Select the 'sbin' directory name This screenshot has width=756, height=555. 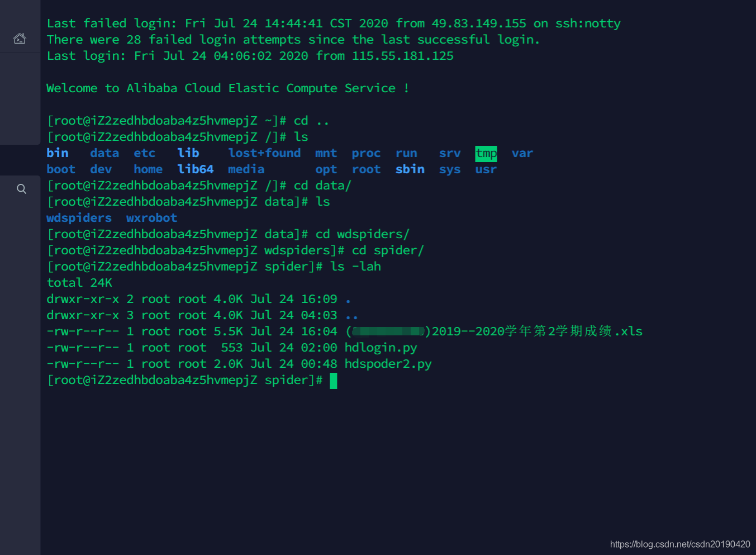[410, 169]
